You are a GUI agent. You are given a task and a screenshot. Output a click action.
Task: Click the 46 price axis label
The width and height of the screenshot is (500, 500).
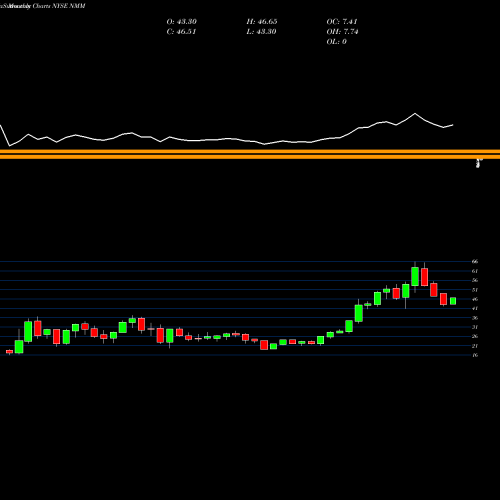(x=475, y=299)
